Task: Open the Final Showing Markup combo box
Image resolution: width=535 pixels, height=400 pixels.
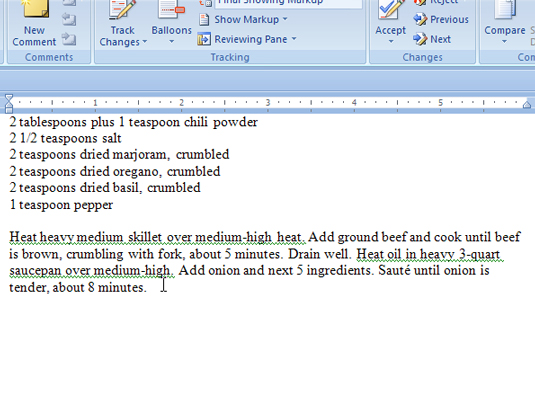Action: click(288, 3)
